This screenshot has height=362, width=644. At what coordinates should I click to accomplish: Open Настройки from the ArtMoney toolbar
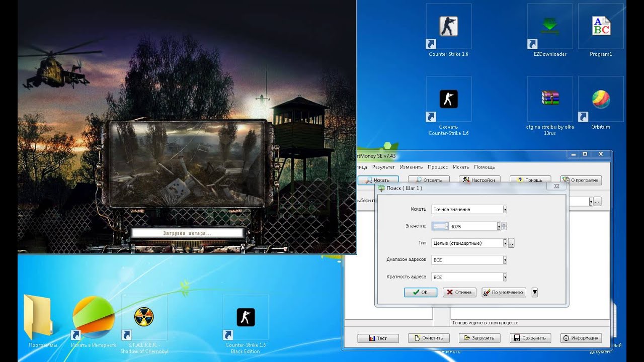pyautogui.click(x=479, y=180)
